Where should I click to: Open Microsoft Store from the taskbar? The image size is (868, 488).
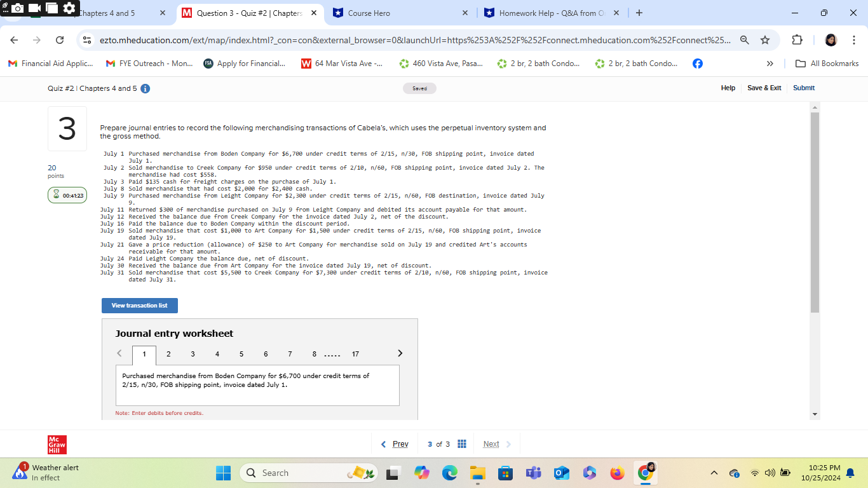tap(505, 473)
